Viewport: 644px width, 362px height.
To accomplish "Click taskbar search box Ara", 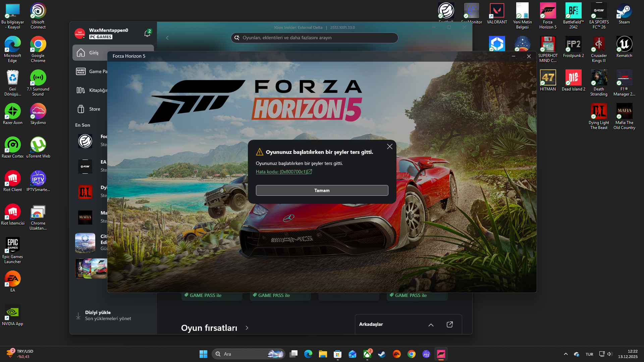I will pyautogui.click(x=249, y=354).
